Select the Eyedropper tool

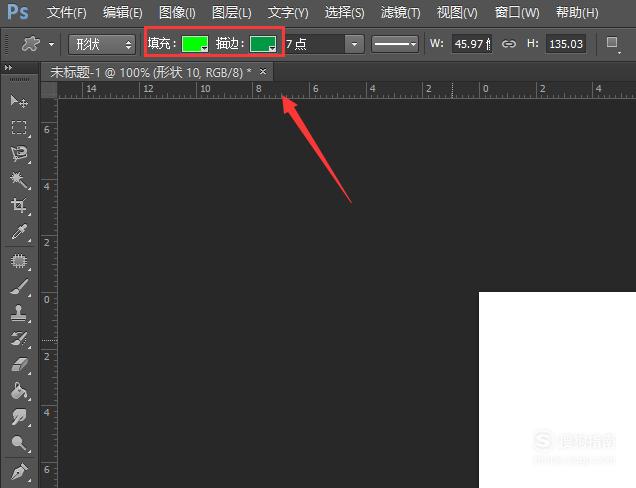click(19, 232)
